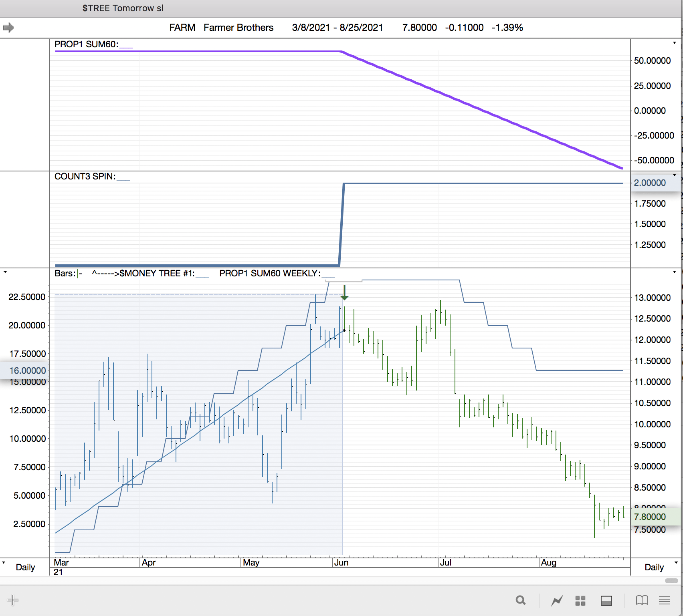Select the $TREE Tomorrow sl tab
The image size is (683, 616).
[x=123, y=8]
